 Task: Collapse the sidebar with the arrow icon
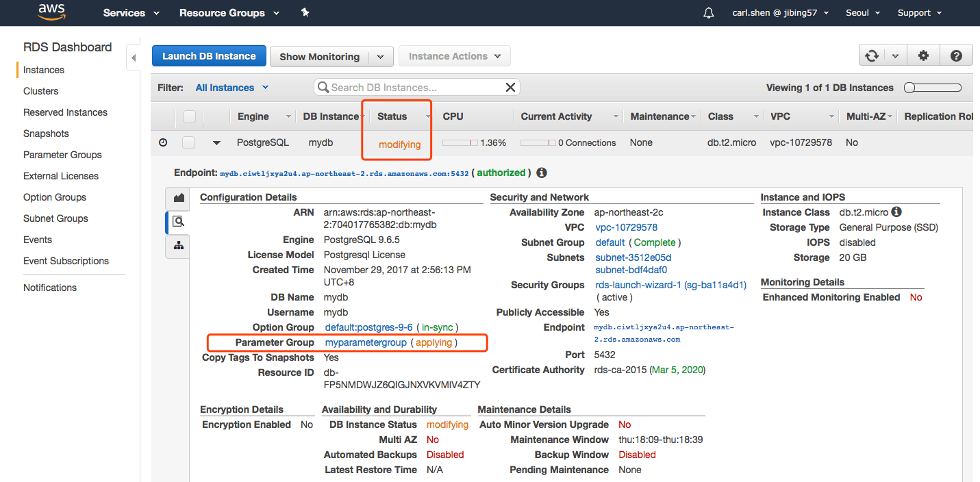tap(134, 58)
